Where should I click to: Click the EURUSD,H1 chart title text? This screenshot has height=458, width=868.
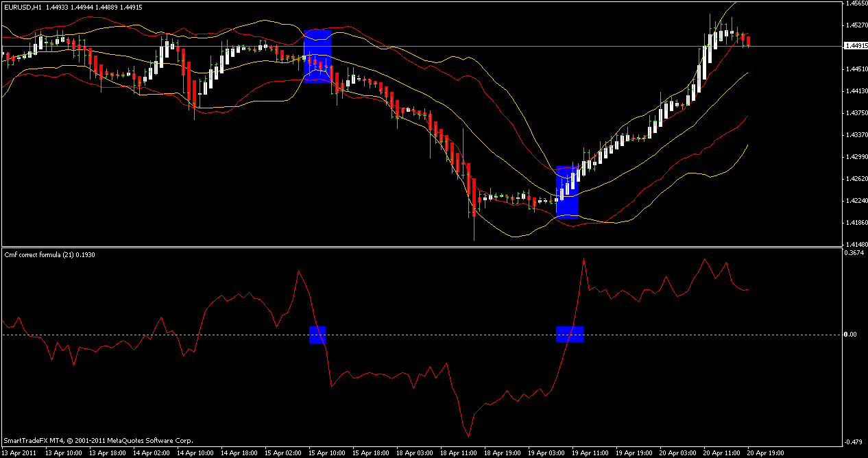tap(23, 6)
